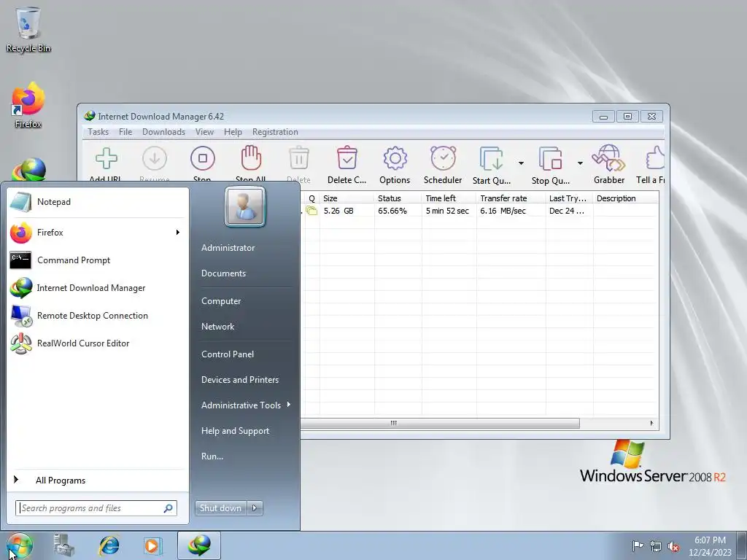Screen dimensions: 747x560
Task: Click the greyed Resume toolbar icon
Action: click(155, 158)
